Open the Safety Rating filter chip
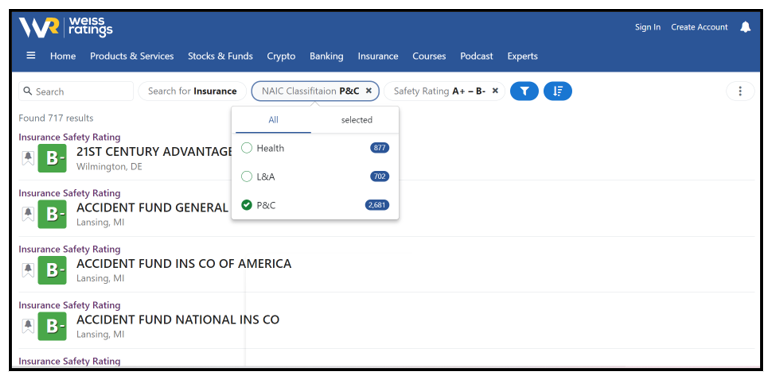Image resolution: width=771 pixels, height=378 pixels. [x=444, y=91]
